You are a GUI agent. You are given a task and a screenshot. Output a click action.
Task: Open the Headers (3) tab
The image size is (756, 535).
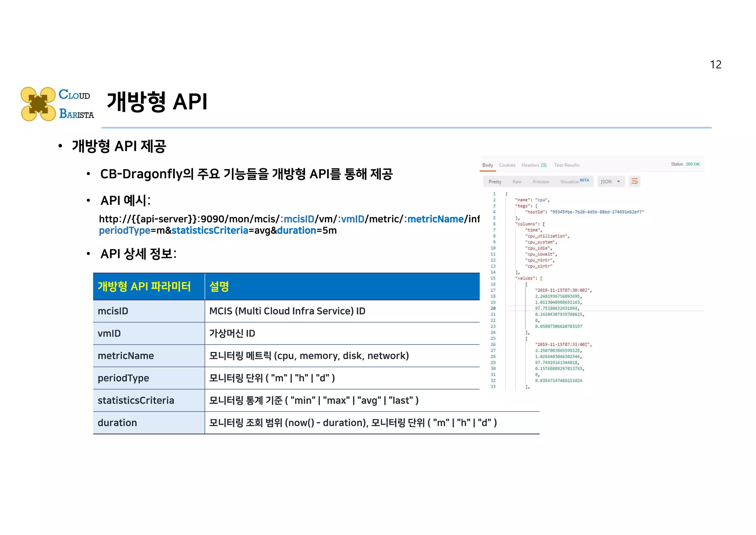click(x=534, y=165)
